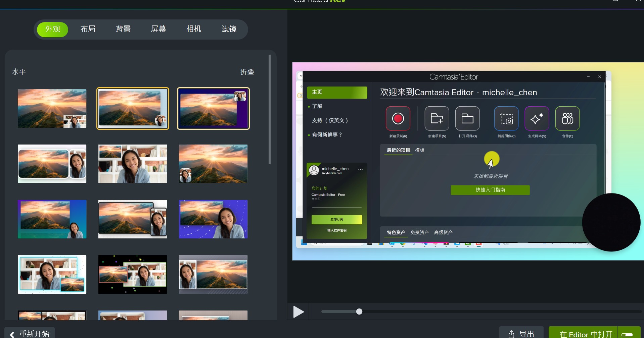Viewport: 644px width, 338px height.
Task: Switch to the 相机 (Camera) tab
Action: coord(194,29)
